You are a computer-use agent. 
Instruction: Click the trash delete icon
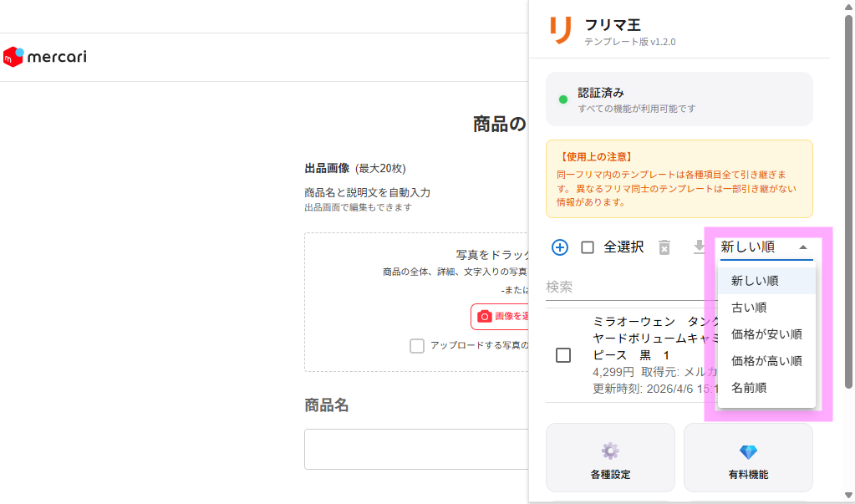click(x=664, y=247)
